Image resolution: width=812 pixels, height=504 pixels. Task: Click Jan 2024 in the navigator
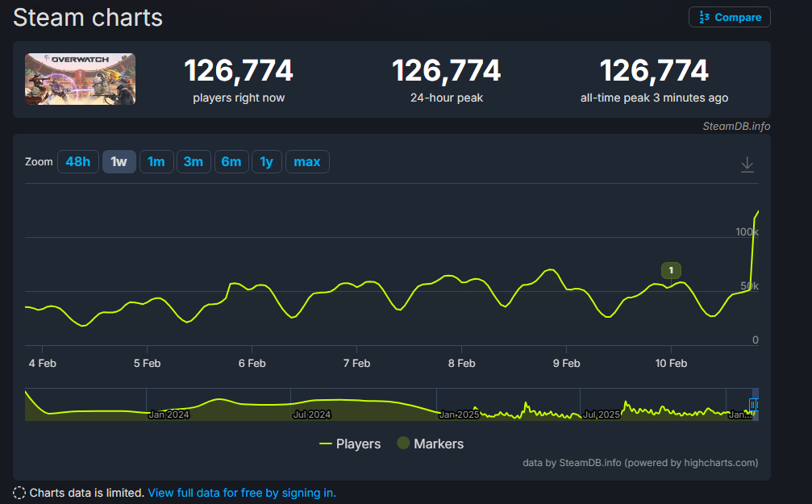pyautogui.click(x=169, y=414)
